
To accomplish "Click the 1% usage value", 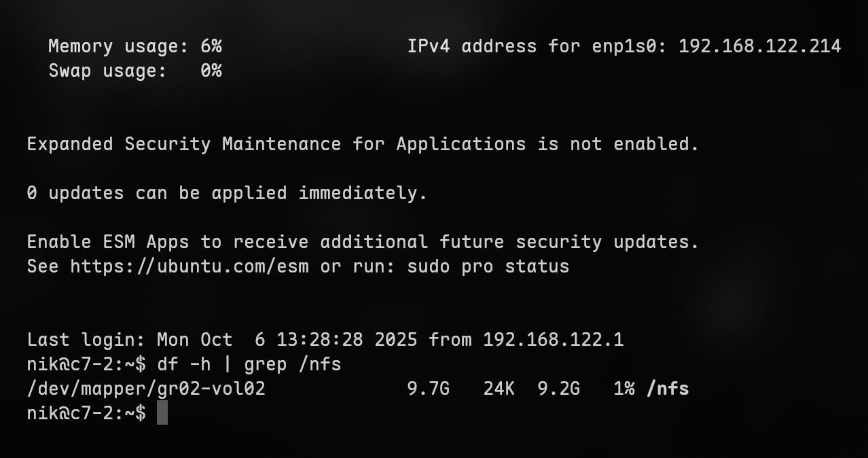I will pos(623,389).
